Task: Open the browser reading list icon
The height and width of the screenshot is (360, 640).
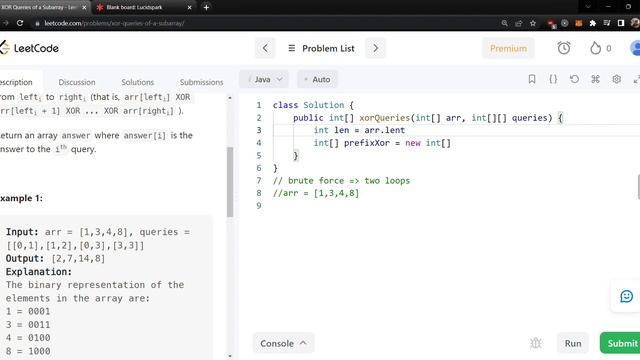Action: click(x=607, y=23)
